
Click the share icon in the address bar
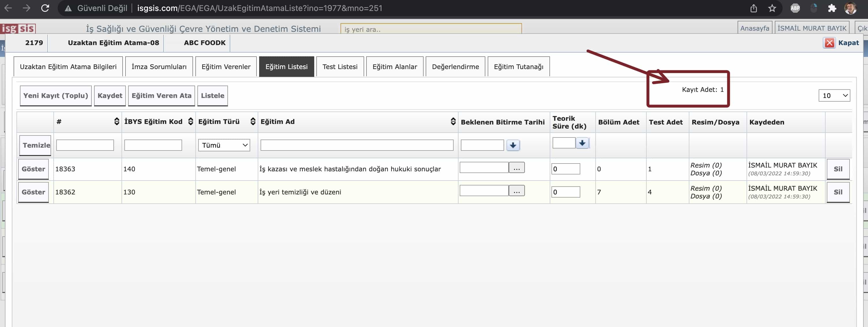(x=753, y=8)
